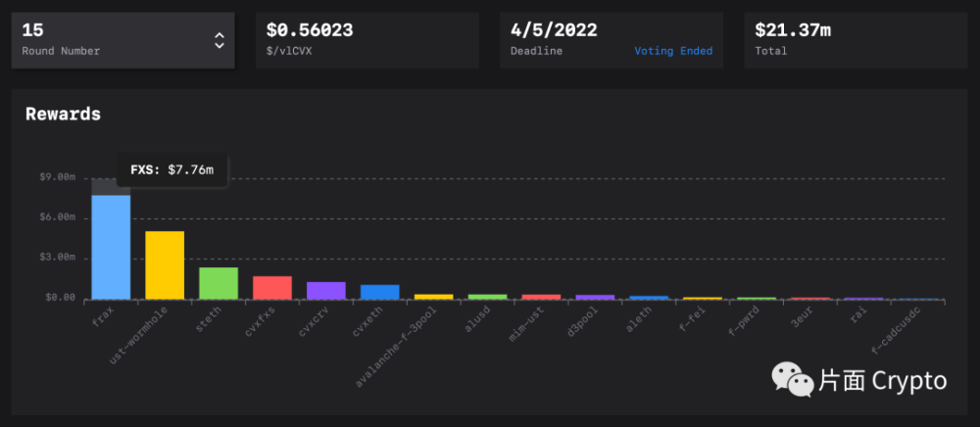Click the f-fei axis label
Image resolution: width=980 pixels, height=427 pixels.
(x=692, y=318)
